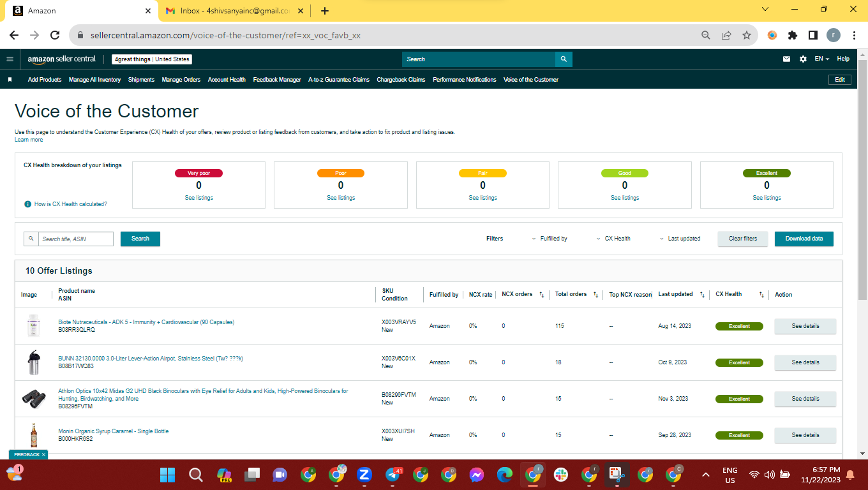Click See listings under the Excellent card

pos(767,198)
